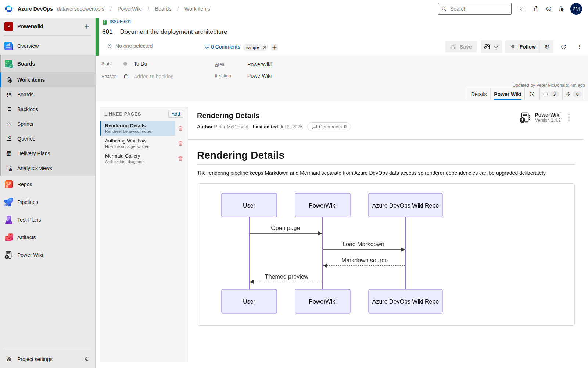This screenshot has height=368, width=588.
Task: Open the PowerWiki page options kebab menu
Action: [x=569, y=118]
